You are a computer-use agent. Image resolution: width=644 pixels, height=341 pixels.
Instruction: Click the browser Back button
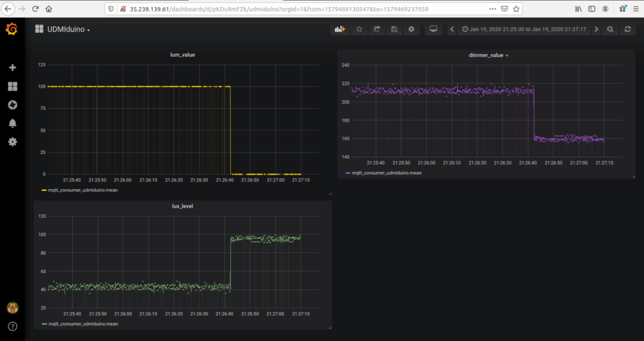click(8, 9)
